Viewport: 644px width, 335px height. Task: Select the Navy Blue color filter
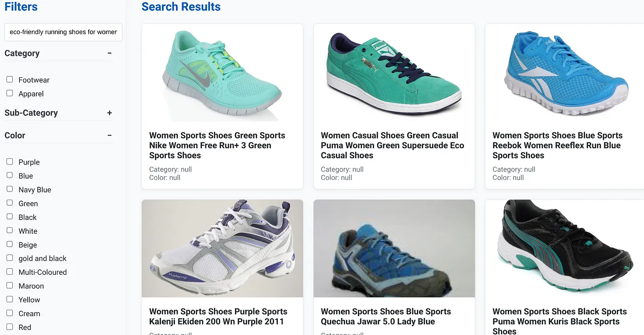tap(10, 189)
